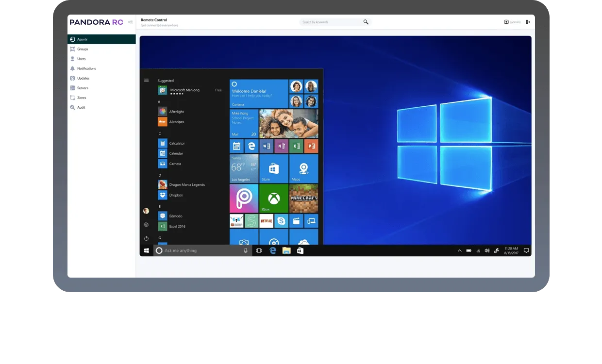Open the Sway tile
This screenshot has width=602, height=364.
click(x=251, y=221)
